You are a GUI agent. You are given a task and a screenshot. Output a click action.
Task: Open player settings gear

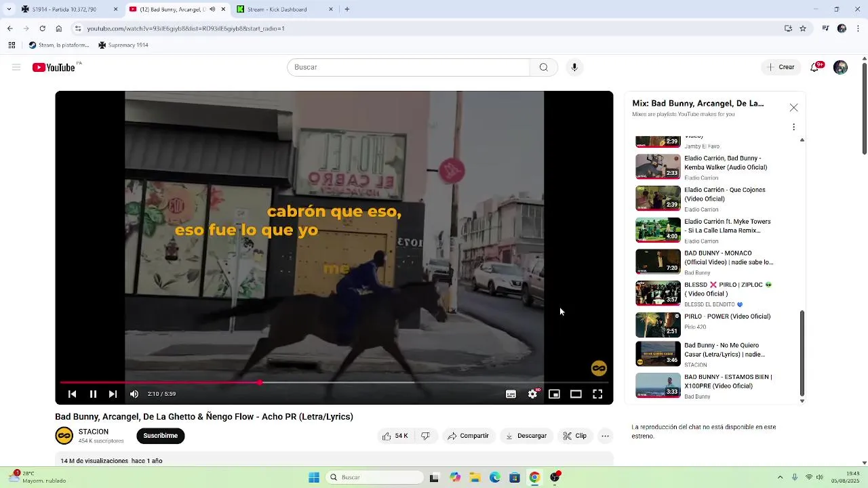pos(533,394)
